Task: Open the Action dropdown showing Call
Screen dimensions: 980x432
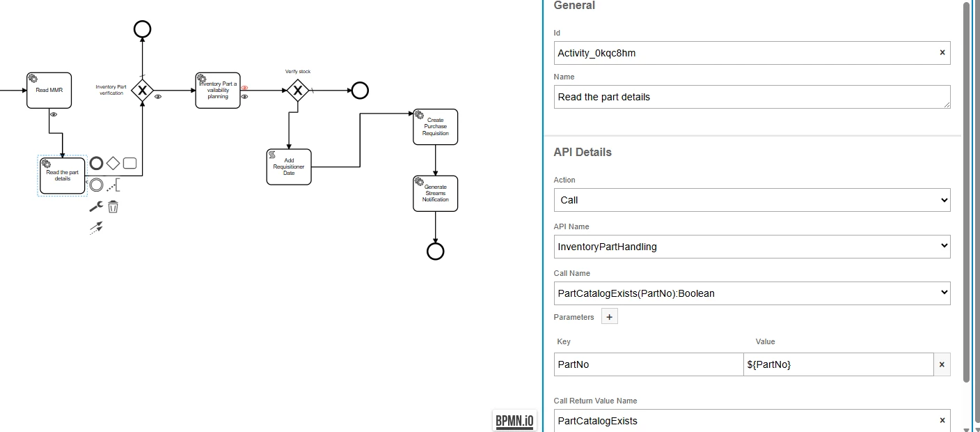Action: [x=752, y=200]
